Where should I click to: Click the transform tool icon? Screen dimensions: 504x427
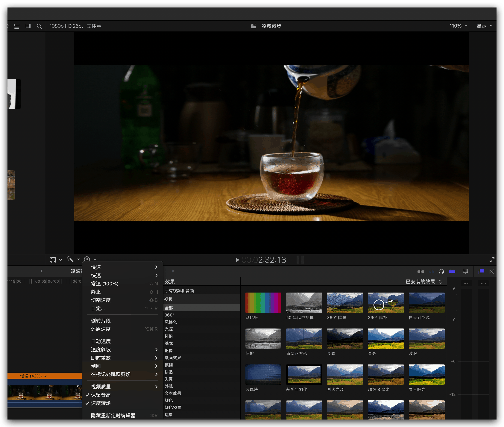[x=53, y=260]
